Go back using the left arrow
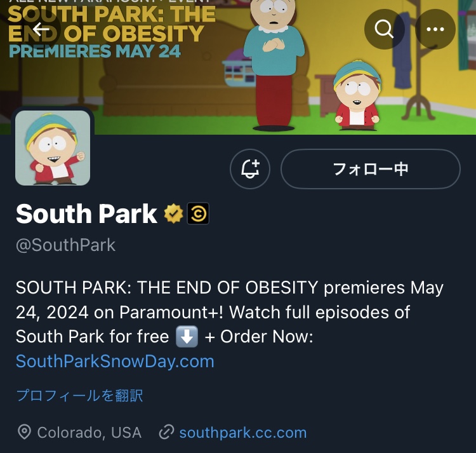 (41, 29)
